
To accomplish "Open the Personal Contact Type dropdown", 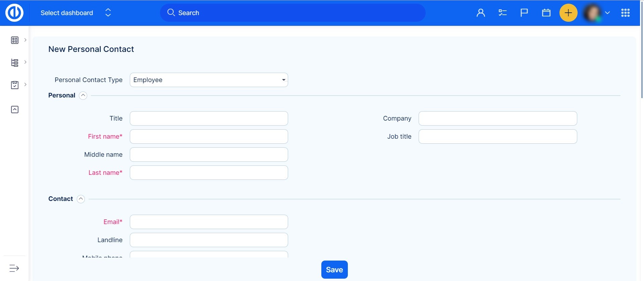I will [209, 80].
